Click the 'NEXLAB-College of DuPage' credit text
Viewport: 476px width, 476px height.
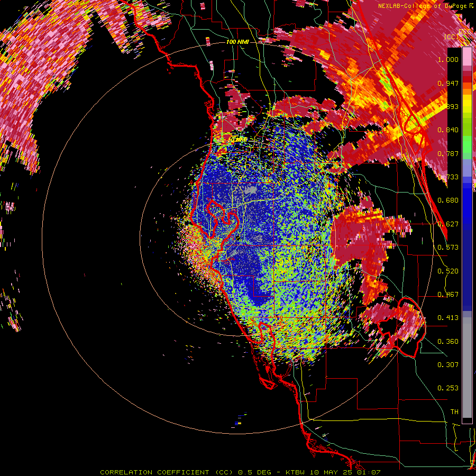[x=422, y=6]
